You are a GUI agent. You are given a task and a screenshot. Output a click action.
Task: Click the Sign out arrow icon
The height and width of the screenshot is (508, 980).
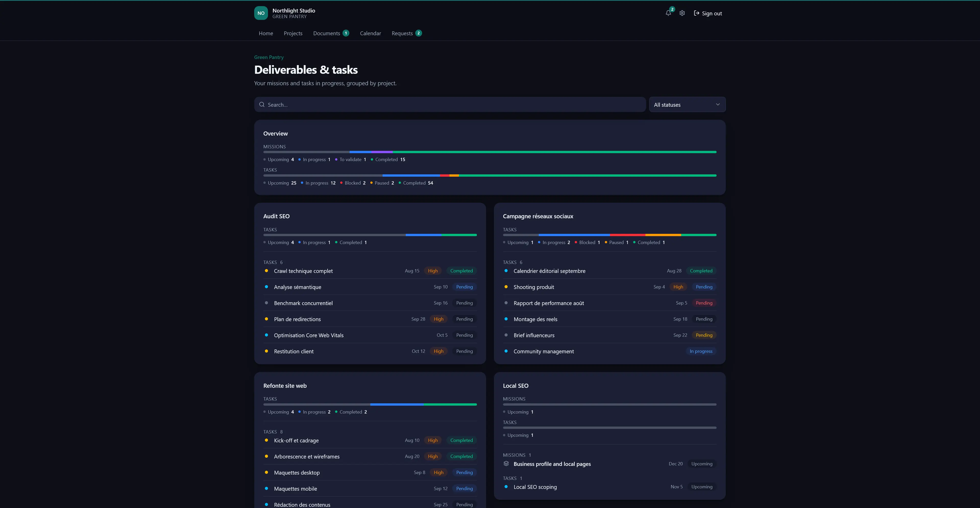tap(696, 13)
